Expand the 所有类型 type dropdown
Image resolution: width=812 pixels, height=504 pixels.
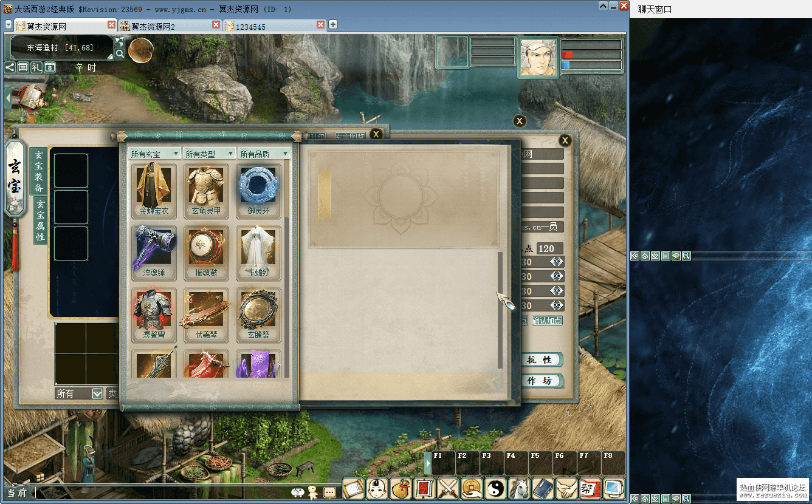[x=209, y=154]
